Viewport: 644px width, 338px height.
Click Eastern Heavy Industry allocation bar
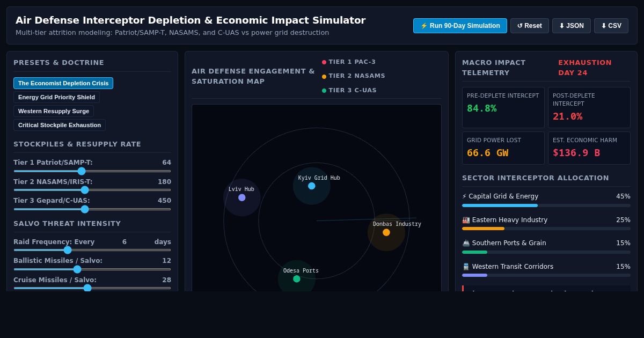(x=546, y=229)
